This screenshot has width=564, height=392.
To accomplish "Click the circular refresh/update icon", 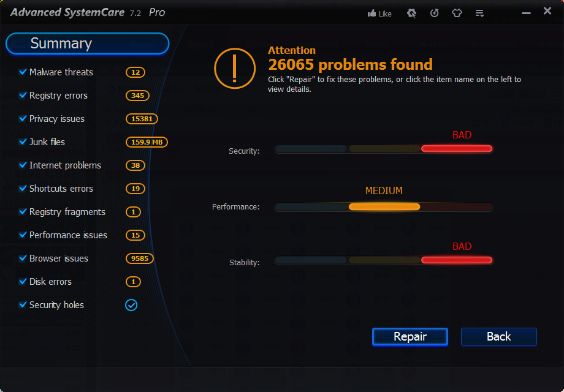I will pyautogui.click(x=435, y=13).
